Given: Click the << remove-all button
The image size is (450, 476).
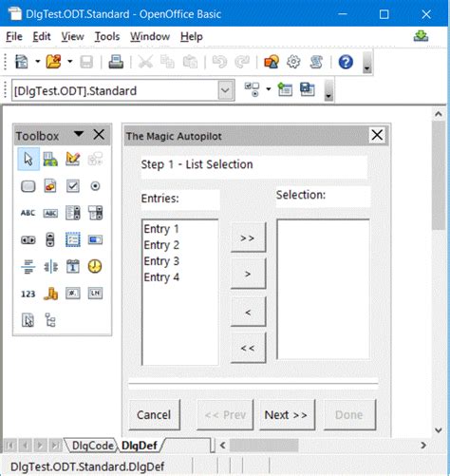Looking at the screenshot, I should [x=248, y=348].
